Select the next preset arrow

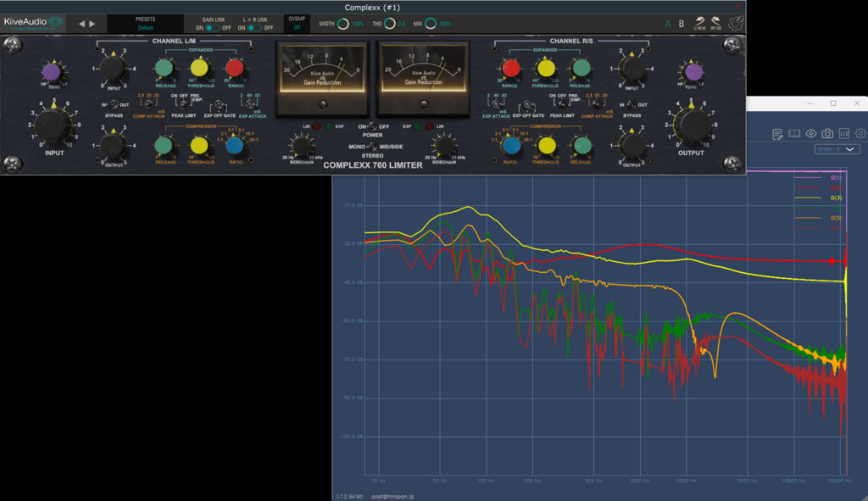point(92,24)
